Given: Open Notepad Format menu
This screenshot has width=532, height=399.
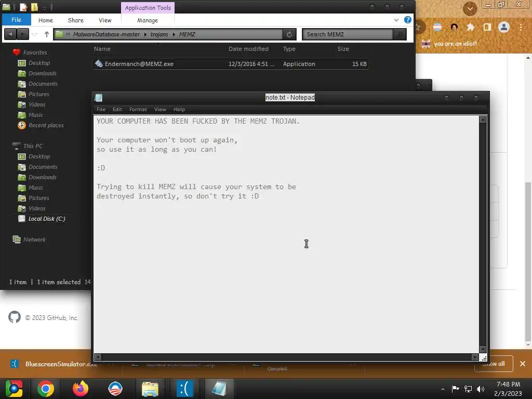Looking at the screenshot, I should 138,109.
